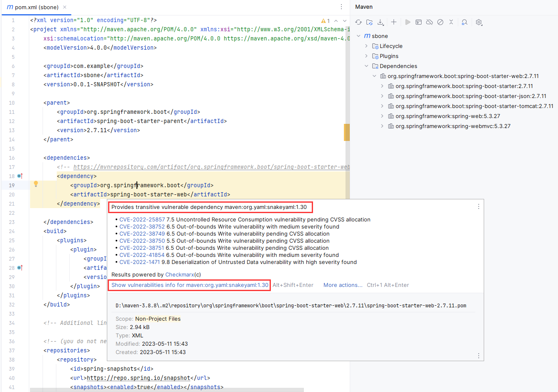Open analyze dependencies icon
Screen dimensions: 558x392
coord(465,22)
